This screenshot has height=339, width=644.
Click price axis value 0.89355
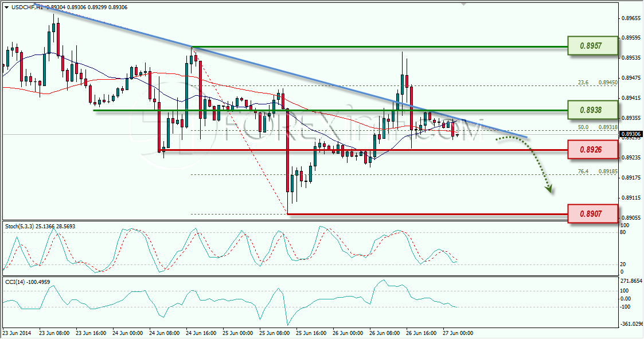[x=632, y=118]
